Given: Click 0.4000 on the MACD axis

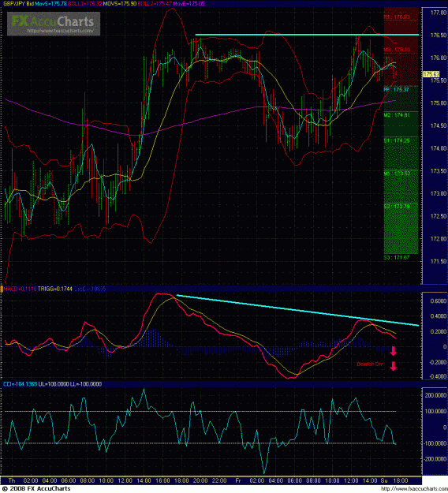Looking at the screenshot, I should pos(439,316).
